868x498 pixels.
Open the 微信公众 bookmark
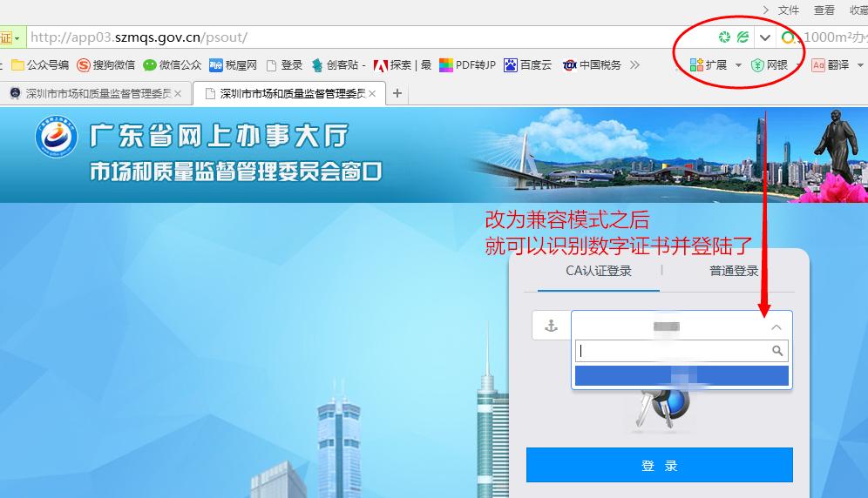pos(173,65)
